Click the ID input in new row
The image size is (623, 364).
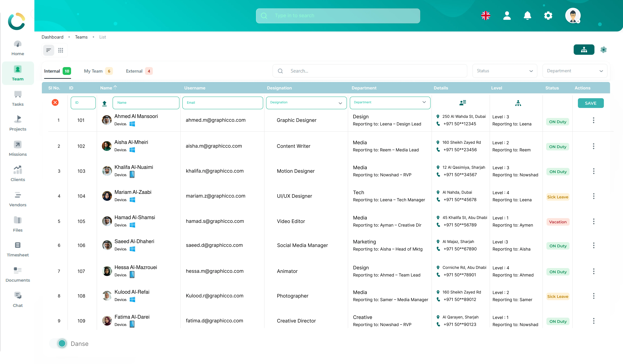(83, 103)
